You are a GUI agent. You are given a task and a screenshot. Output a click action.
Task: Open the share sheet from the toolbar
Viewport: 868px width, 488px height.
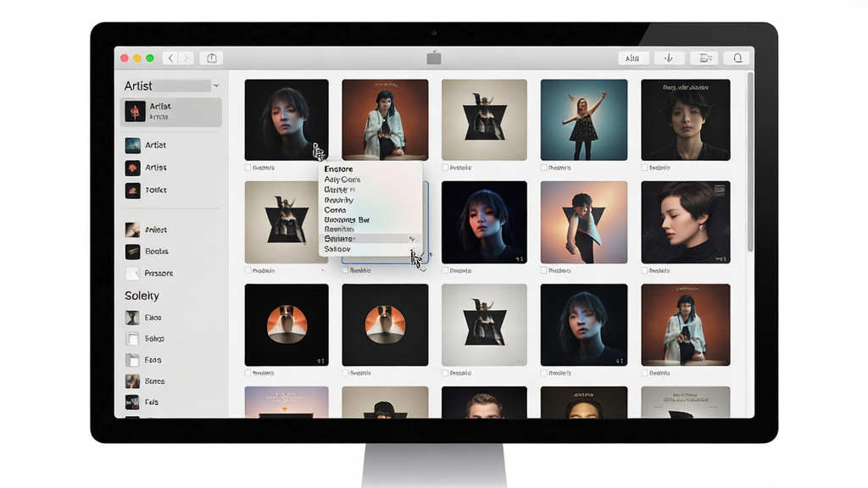click(211, 58)
